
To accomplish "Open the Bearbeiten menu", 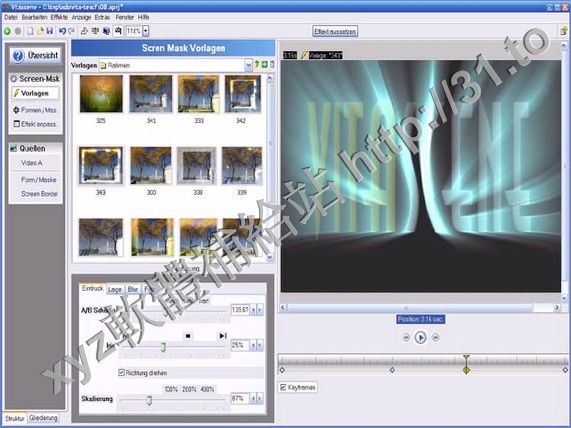I will 34,17.
